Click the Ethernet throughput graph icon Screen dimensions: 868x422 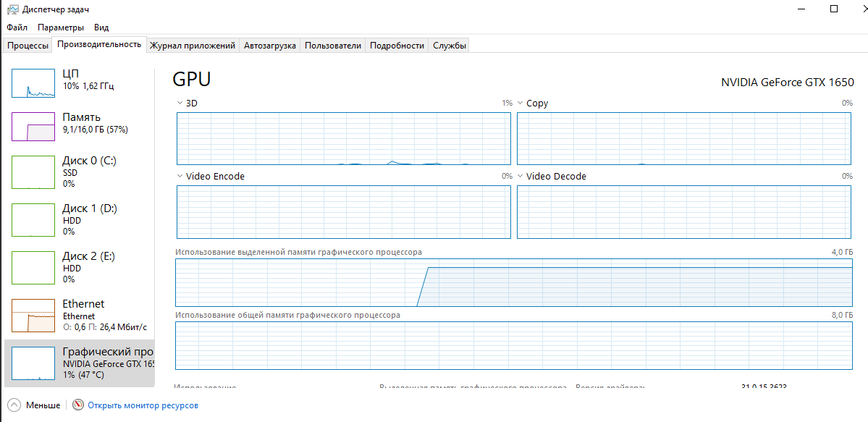(33, 316)
